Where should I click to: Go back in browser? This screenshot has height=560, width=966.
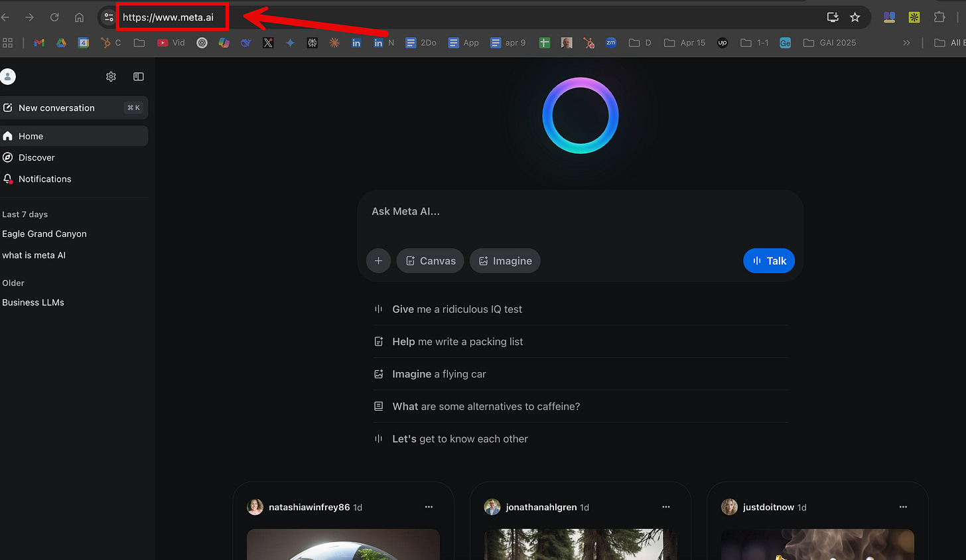(x=5, y=17)
